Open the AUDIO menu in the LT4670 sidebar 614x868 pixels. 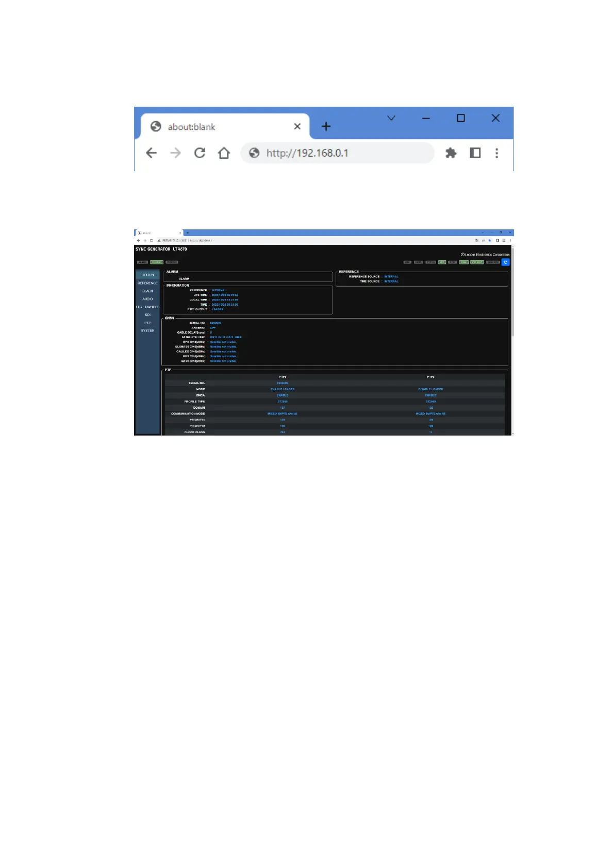(x=147, y=299)
